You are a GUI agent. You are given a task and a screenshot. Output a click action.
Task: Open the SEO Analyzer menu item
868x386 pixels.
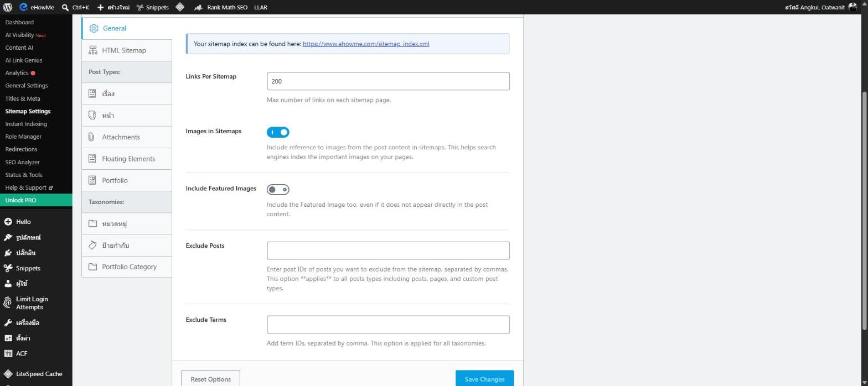[23, 162]
